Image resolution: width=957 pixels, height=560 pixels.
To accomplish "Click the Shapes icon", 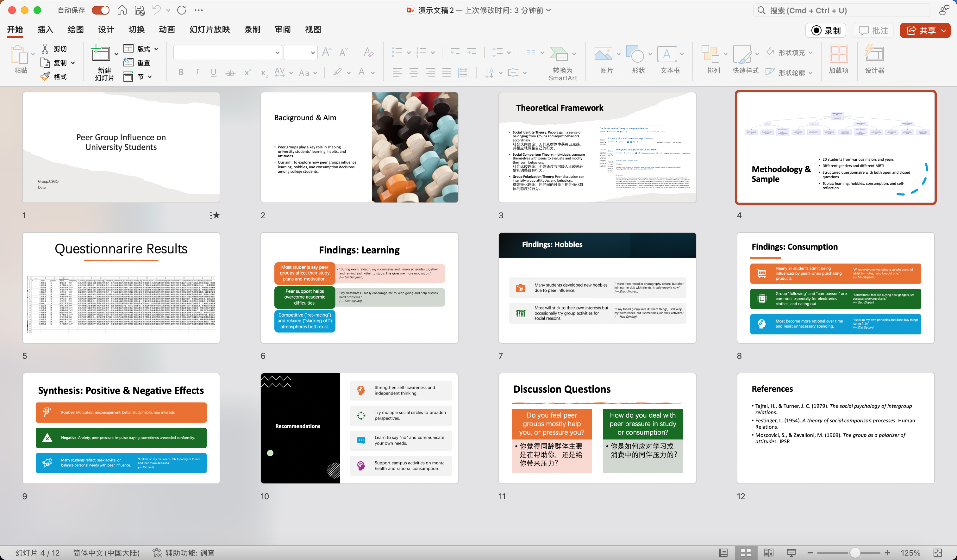I will pyautogui.click(x=635, y=53).
